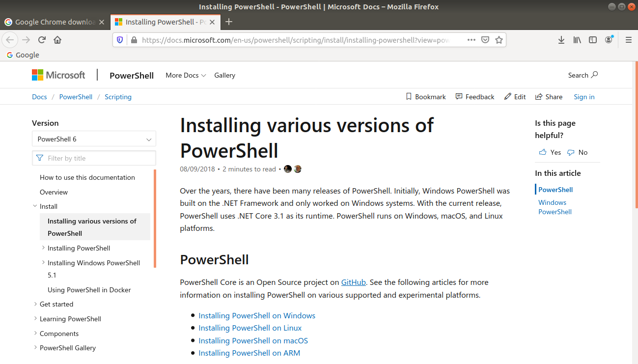Edit this docs article
The width and height of the screenshot is (638, 364).
(515, 97)
